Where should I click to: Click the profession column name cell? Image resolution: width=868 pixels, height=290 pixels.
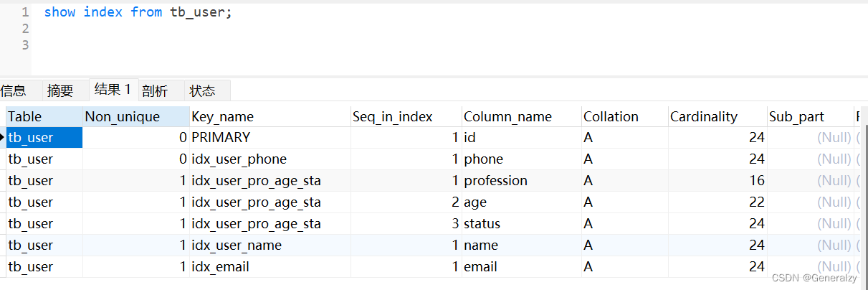coord(495,181)
